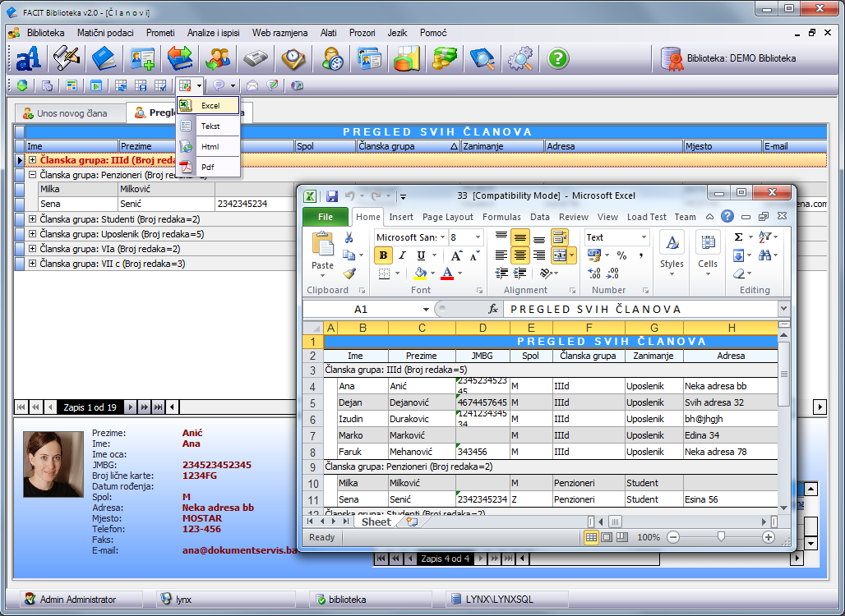Image resolution: width=845 pixels, height=616 pixels.
Task: Toggle center text alignment in Excel
Action: (519, 255)
